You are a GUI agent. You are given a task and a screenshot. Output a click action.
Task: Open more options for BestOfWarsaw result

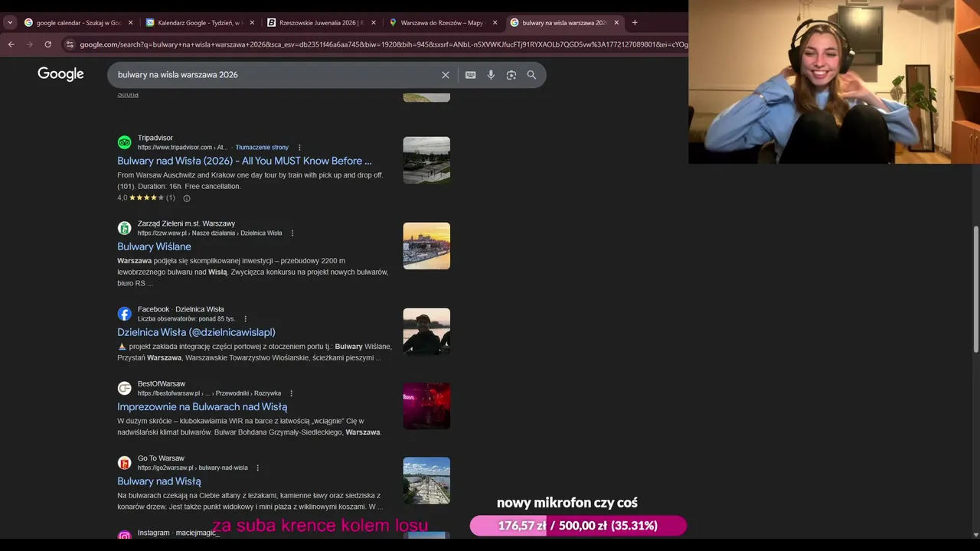(291, 393)
